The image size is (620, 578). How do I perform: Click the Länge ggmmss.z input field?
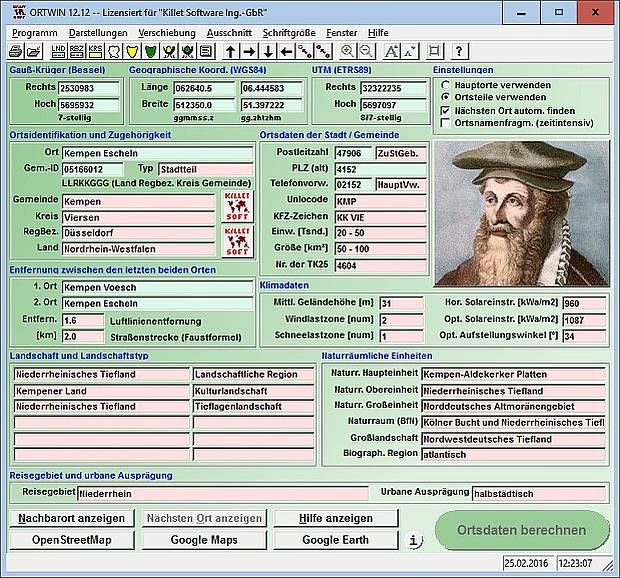pyautogui.click(x=204, y=88)
